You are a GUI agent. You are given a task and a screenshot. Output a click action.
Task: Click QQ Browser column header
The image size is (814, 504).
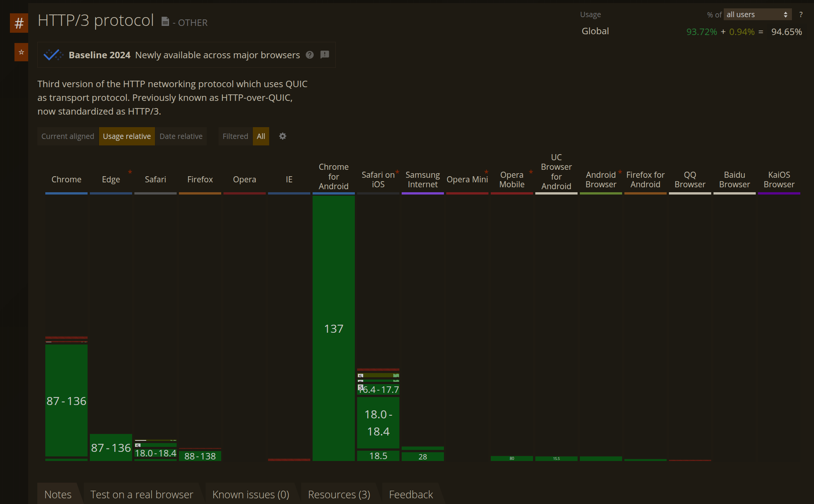coord(690,179)
